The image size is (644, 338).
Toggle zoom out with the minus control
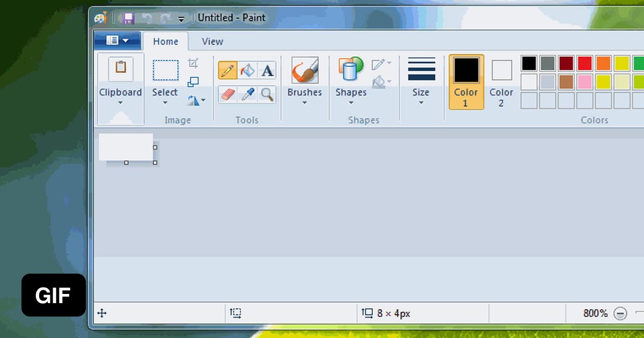pyautogui.click(x=621, y=313)
